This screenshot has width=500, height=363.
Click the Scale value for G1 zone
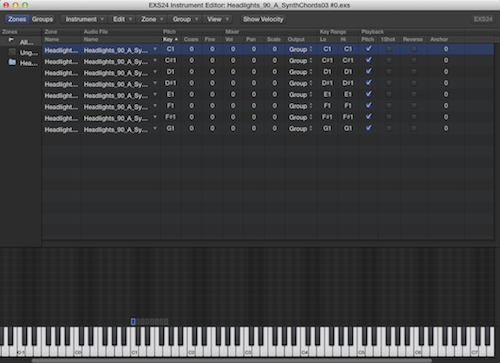(x=275, y=129)
